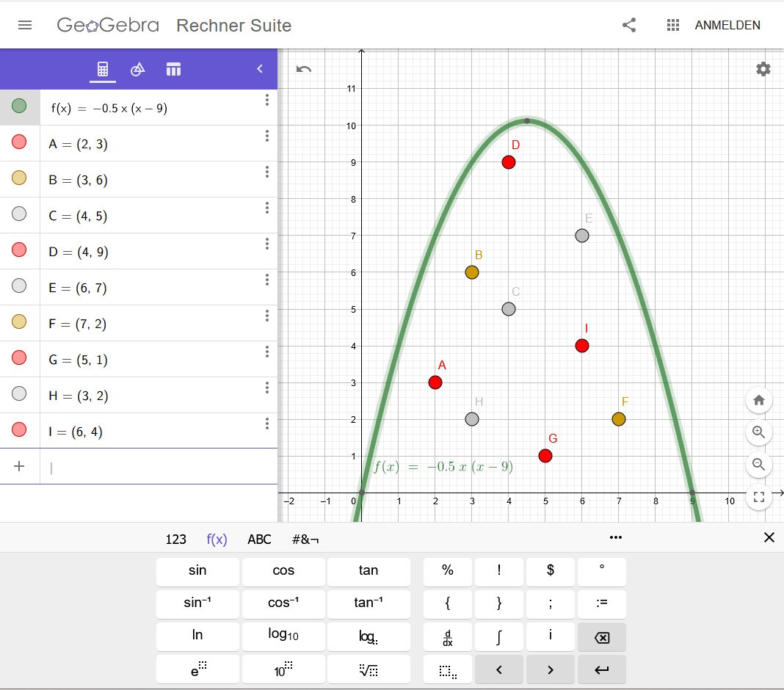Open three-dot options for point B
This screenshot has width=784, height=690.
267,172
